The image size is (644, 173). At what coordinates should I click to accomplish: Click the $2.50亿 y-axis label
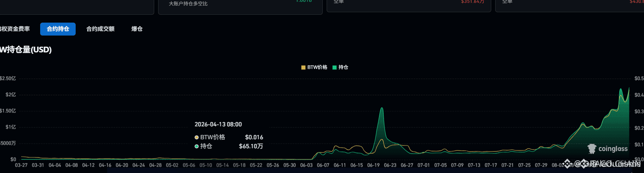coord(8,78)
